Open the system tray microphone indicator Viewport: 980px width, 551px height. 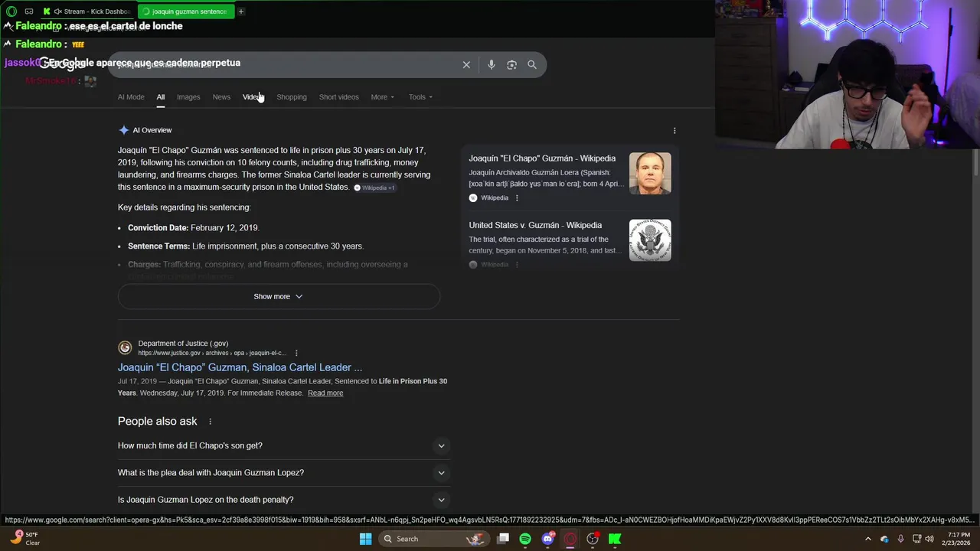tap(900, 539)
